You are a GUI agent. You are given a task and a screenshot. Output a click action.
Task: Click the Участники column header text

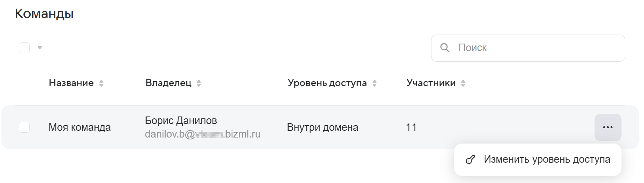point(431,83)
